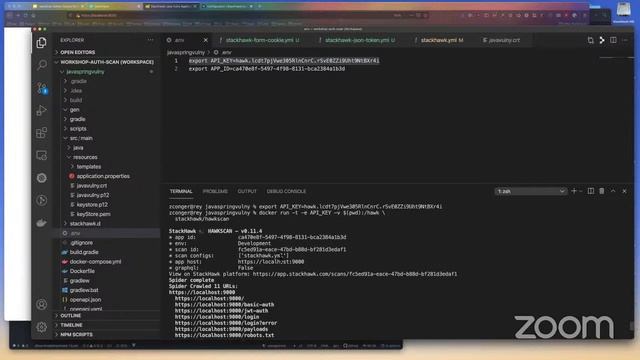The image size is (640, 360).
Task: Open the Search view in activity bar
Action: coord(41,65)
